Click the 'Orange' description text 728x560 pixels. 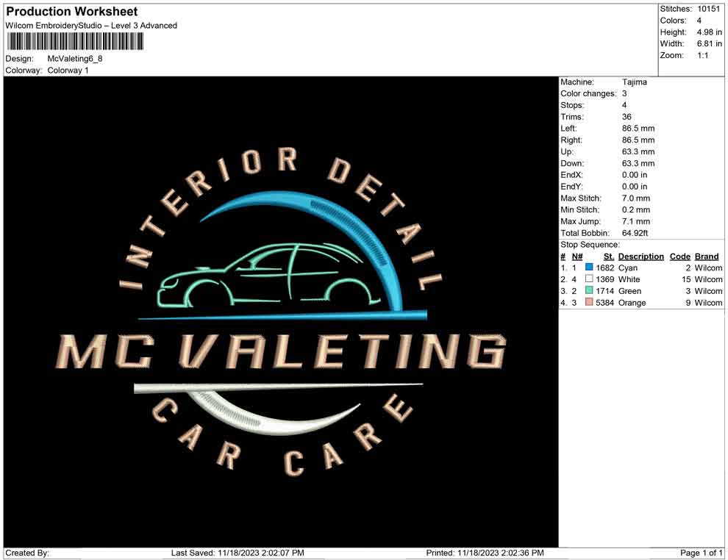point(632,303)
